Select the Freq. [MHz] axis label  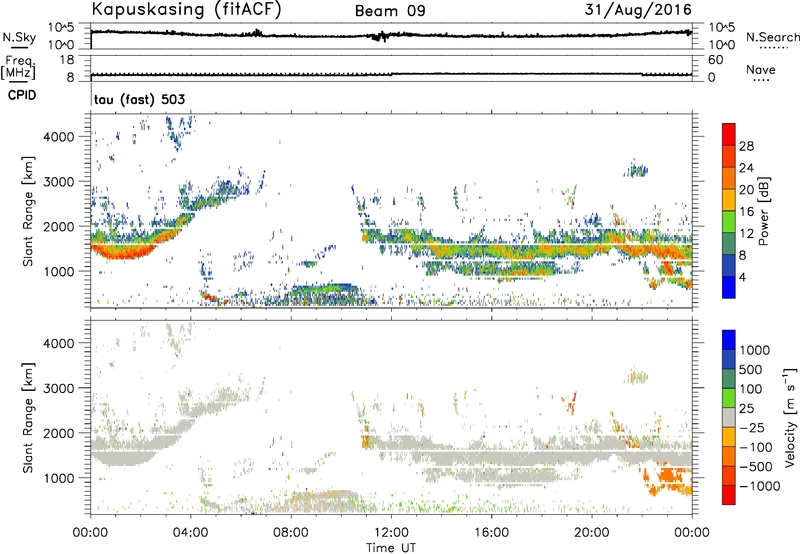(18, 68)
